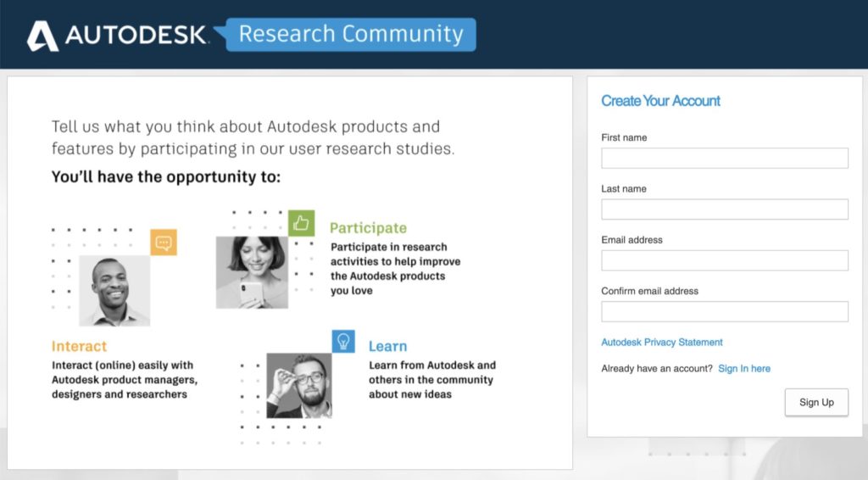Focus the Last name field
Screen dimensions: 868x480
(724, 209)
